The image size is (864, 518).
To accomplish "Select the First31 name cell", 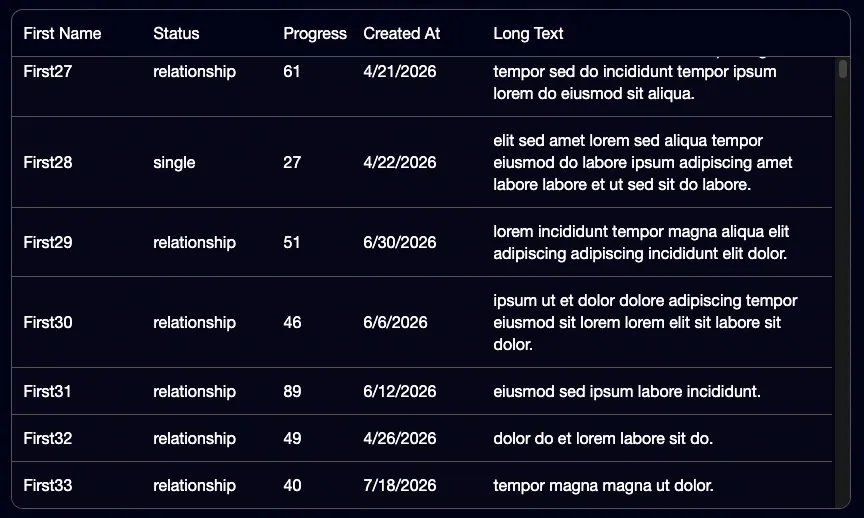I will click(47, 391).
